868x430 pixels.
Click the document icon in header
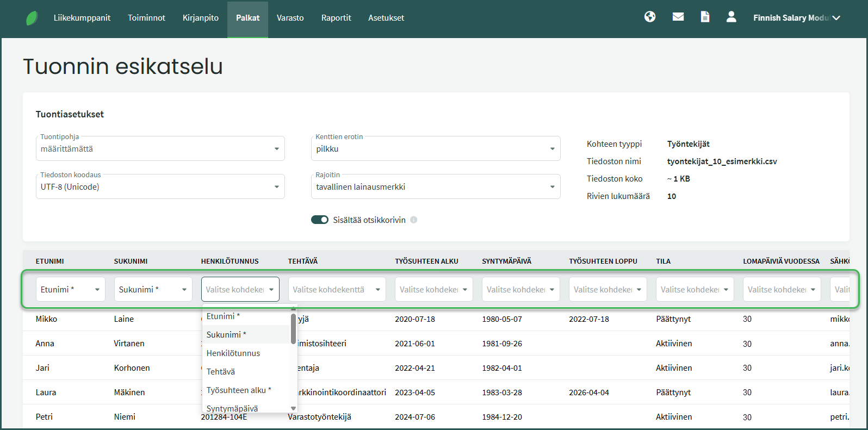tap(705, 17)
